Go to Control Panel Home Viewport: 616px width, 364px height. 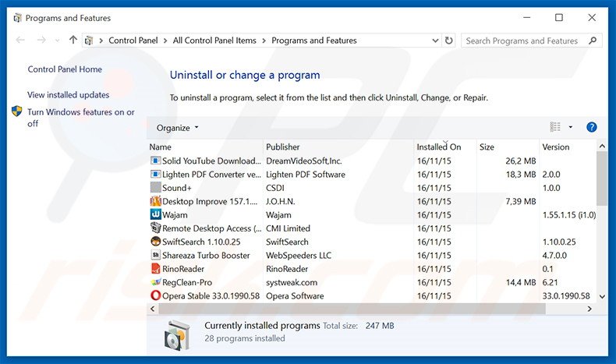click(x=65, y=69)
